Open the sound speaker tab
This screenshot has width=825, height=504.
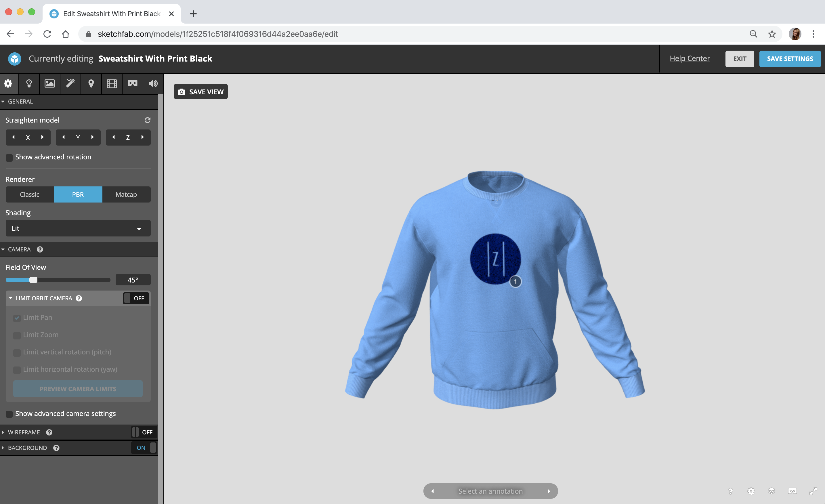coord(153,83)
